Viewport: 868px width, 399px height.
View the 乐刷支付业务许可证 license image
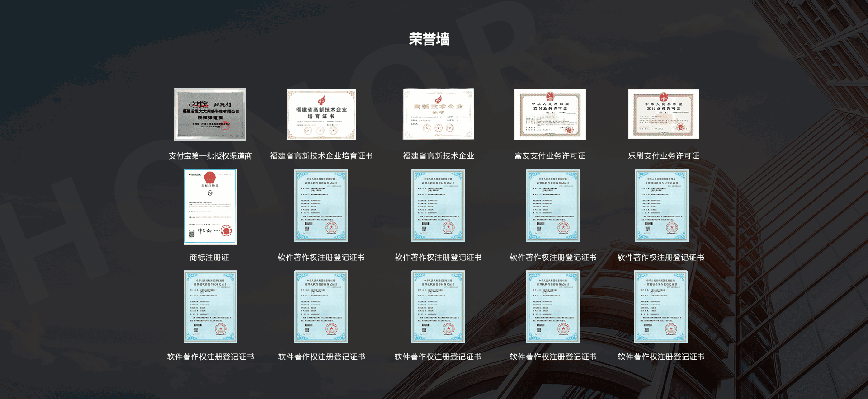tap(663, 114)
